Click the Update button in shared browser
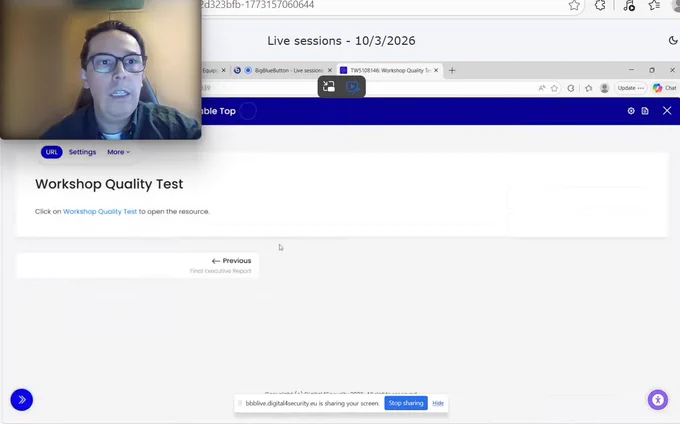This screenshot has width=680, height=424. coord(631,88)
